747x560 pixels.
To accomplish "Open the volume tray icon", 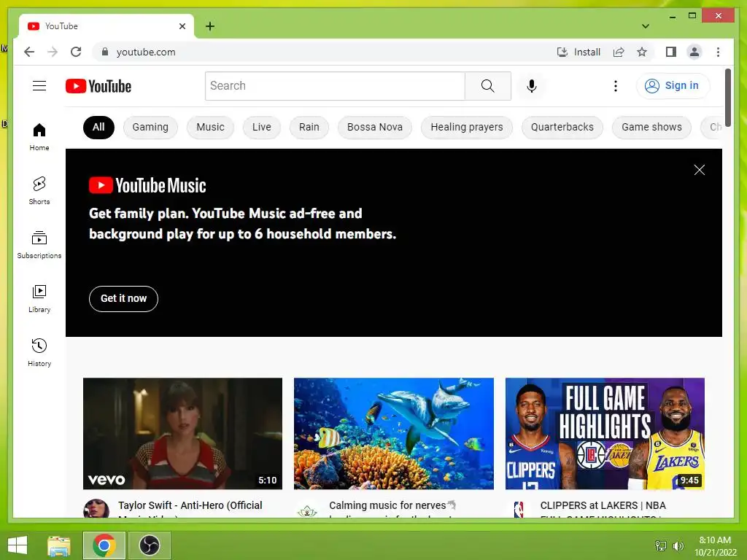I will pos(678,545).
